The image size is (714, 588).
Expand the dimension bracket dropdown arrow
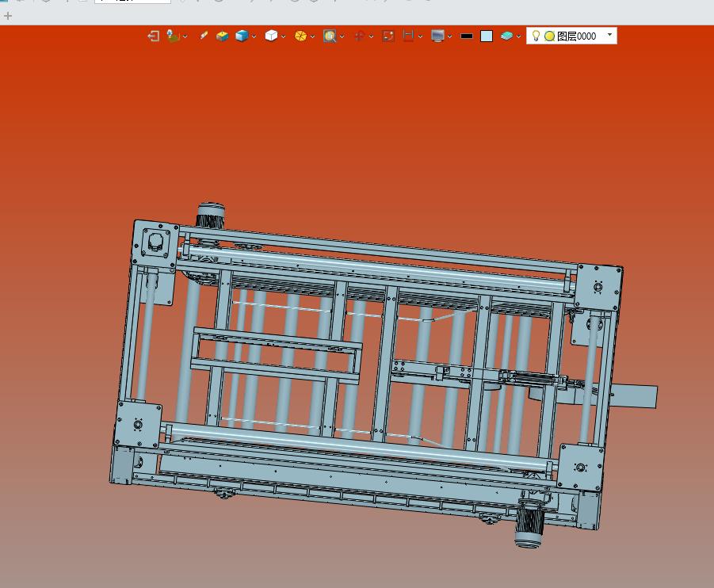[x=420, y=36]
